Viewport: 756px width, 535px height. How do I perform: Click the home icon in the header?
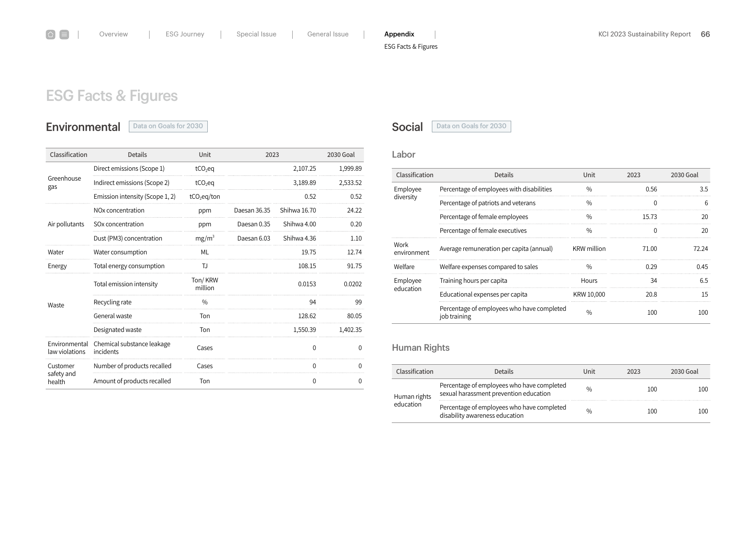pos(50,34)
